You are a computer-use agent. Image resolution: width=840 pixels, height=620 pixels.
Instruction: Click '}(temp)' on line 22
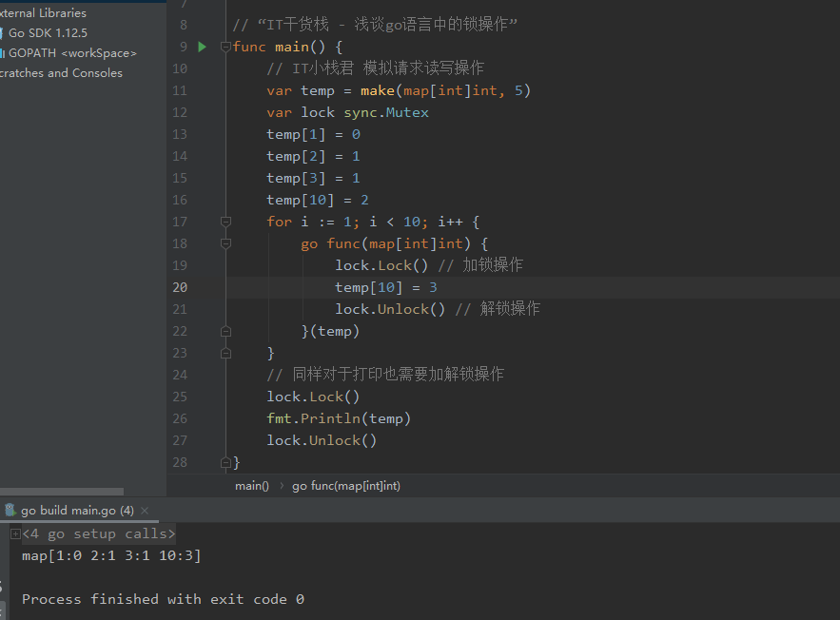[330, 332]
